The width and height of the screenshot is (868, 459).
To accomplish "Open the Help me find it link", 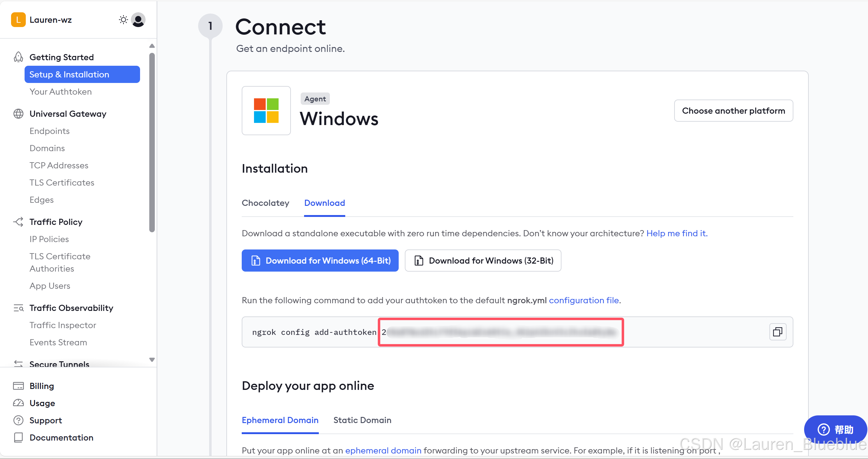I will pos(677,233).
